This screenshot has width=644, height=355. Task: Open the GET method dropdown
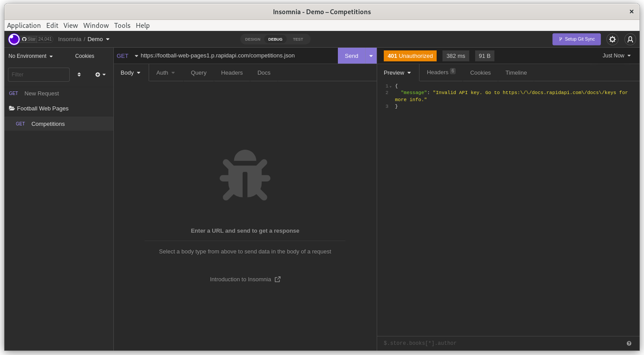127,56
